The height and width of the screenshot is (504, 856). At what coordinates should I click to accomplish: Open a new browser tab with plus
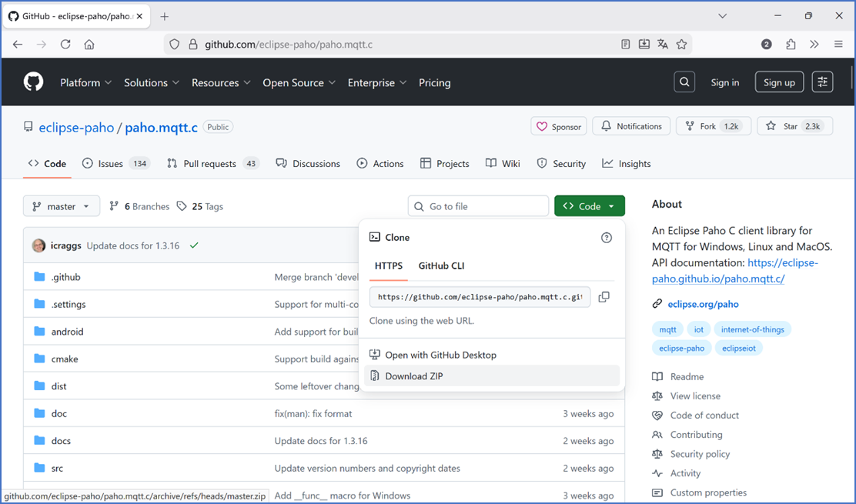(164, 16)
